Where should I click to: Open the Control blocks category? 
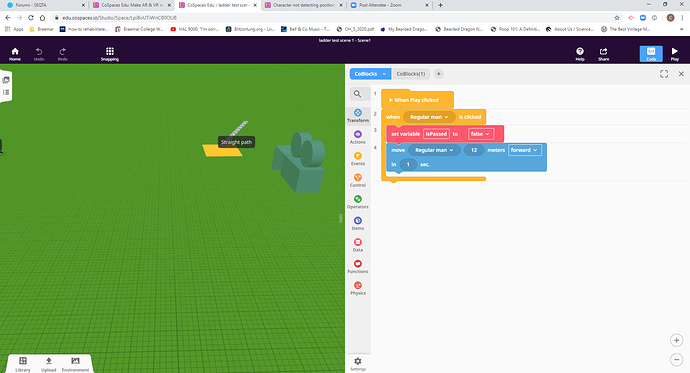358,180
